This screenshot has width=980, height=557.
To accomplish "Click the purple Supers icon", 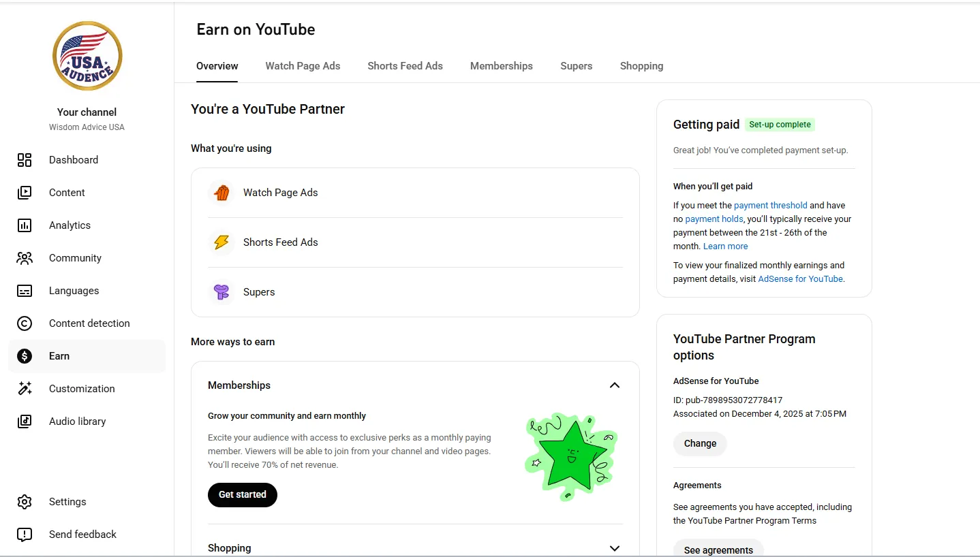I will 221,292.
